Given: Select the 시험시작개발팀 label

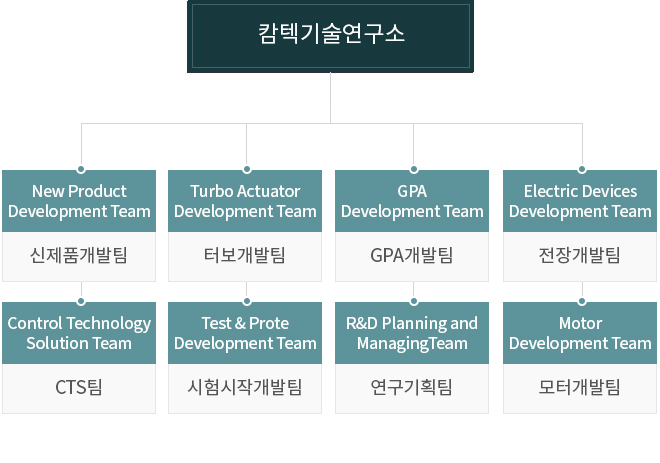Looking at the screenshot, I should tap(245, 388).
